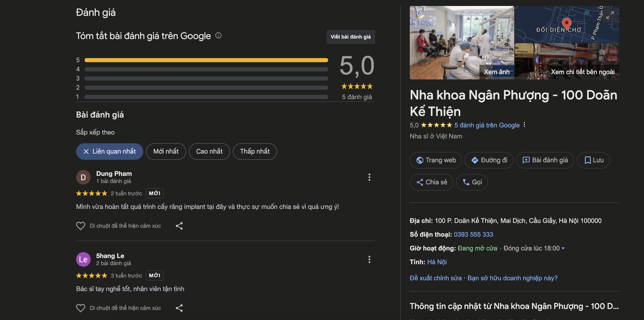Click share icon under Dung Pham's review
Viewport: 644px width, 320px height.
[x=179, y=226]
